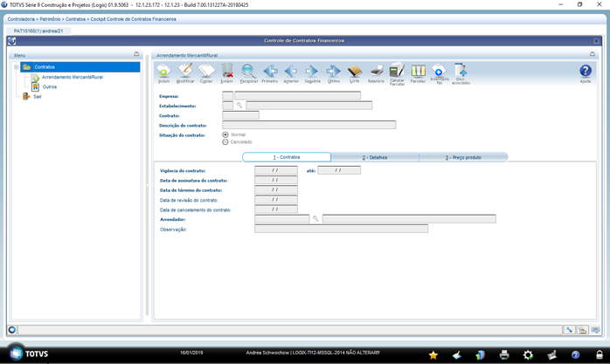Viewport: 610px width, 364px height.
Task: Collapse the Menu panel
Action: tap(136, 54)
